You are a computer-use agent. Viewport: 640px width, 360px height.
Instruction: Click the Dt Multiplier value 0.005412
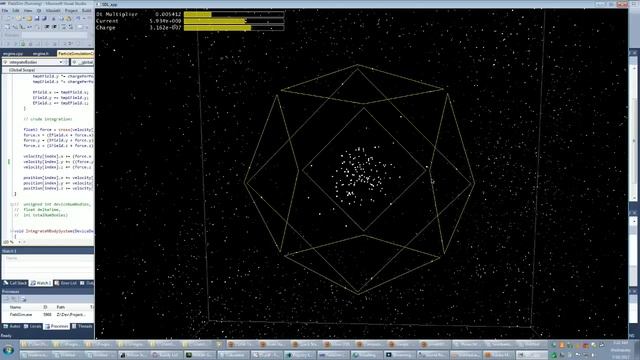click(x=168, y=14)
